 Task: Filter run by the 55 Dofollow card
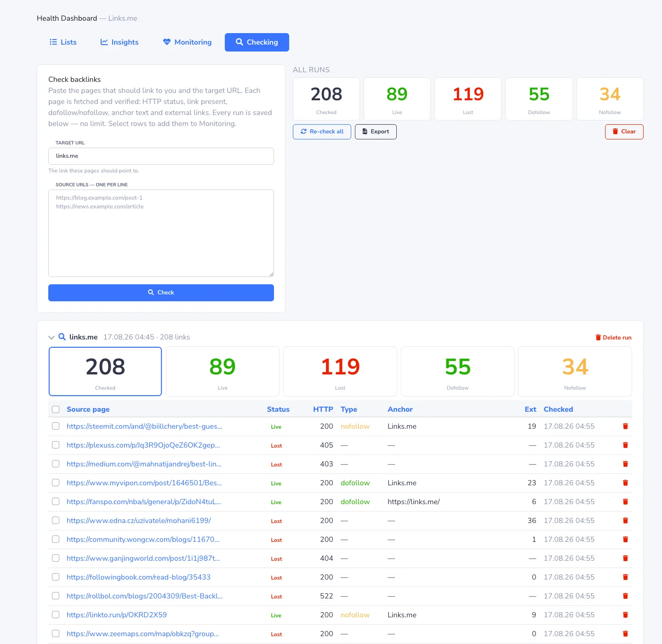click(x=457, y=371)
